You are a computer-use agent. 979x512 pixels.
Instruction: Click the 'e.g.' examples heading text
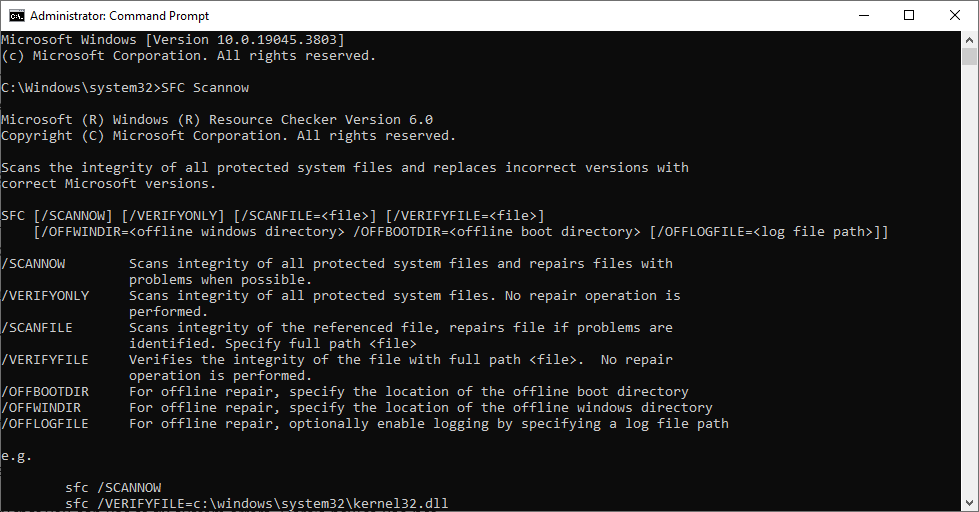coord(17,456)
